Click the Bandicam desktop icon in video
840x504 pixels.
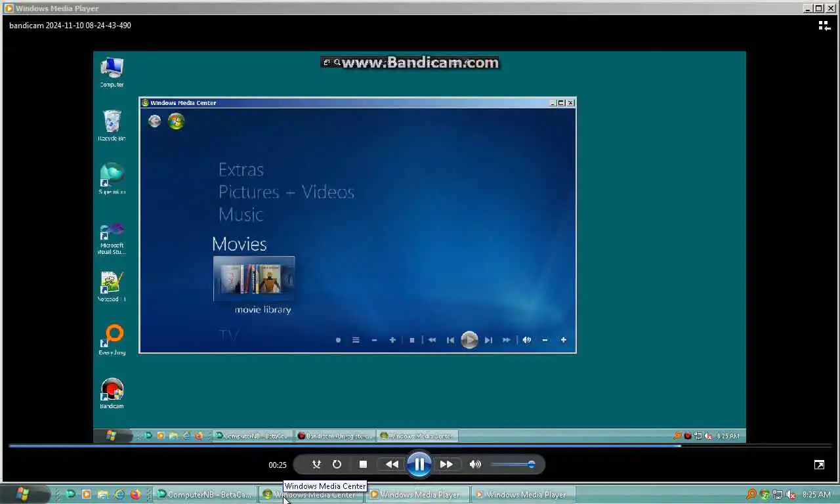point(112,394)
